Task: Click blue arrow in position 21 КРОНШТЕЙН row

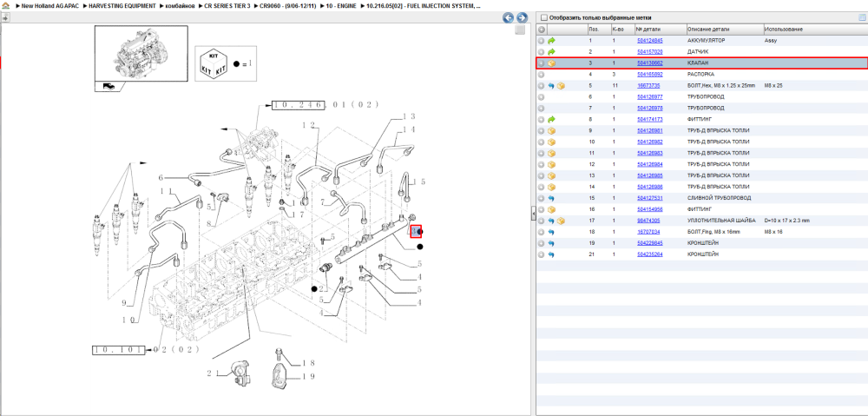Action: tap(551, 254)
